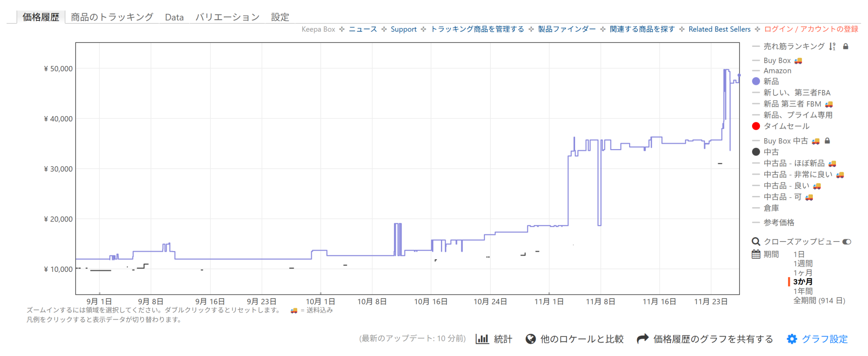Screen dimensions: 868x356
Task: Open the Data tab
Action: point(174,17)
